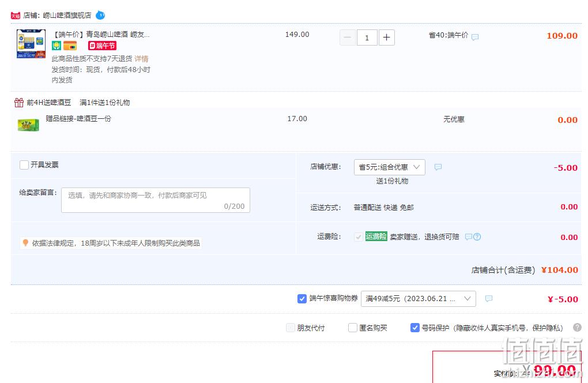Open the 崂山啤酒旗舰店 store link

(x=67, y=16)
